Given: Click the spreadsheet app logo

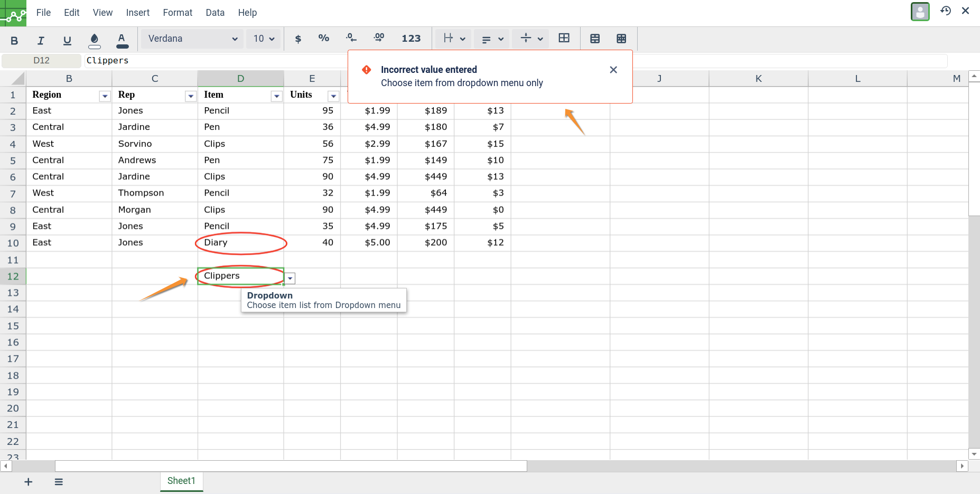Looking at the screenshot, I should [x=13, y=13].
